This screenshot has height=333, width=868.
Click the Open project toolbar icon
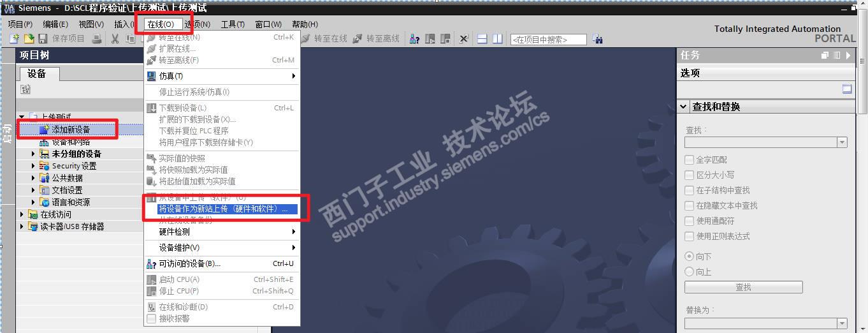pos(29,39)
